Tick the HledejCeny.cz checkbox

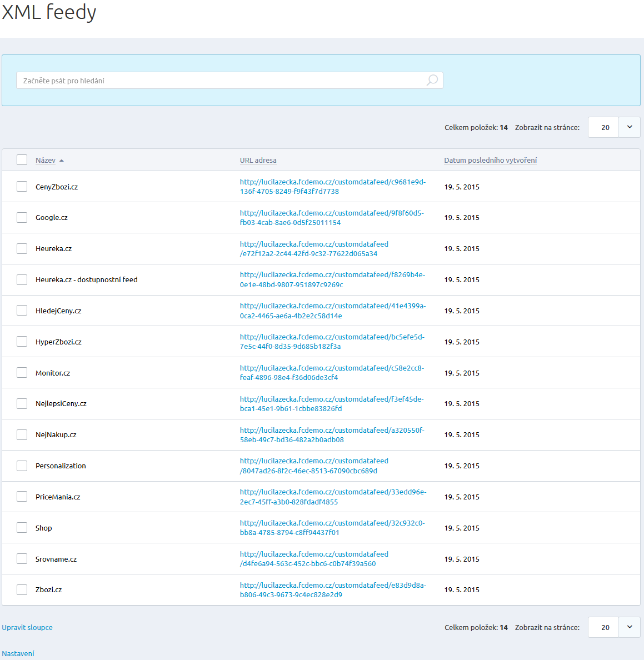click(22, 311)
